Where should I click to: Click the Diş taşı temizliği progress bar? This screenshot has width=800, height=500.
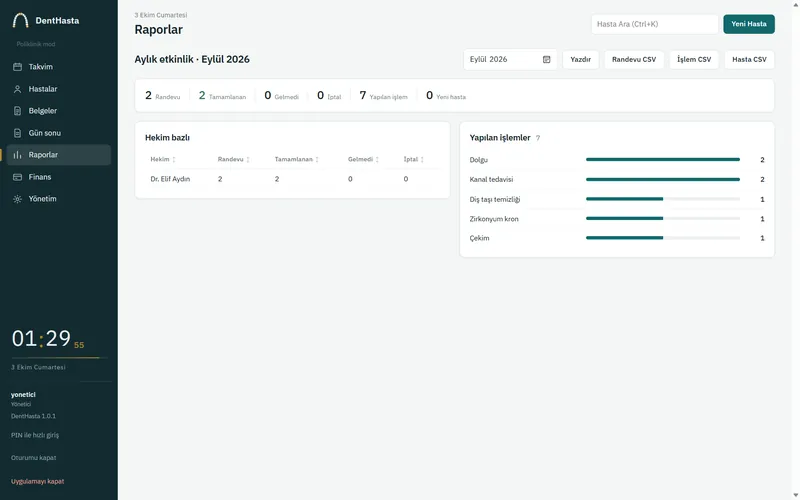[x=663, y=199]
